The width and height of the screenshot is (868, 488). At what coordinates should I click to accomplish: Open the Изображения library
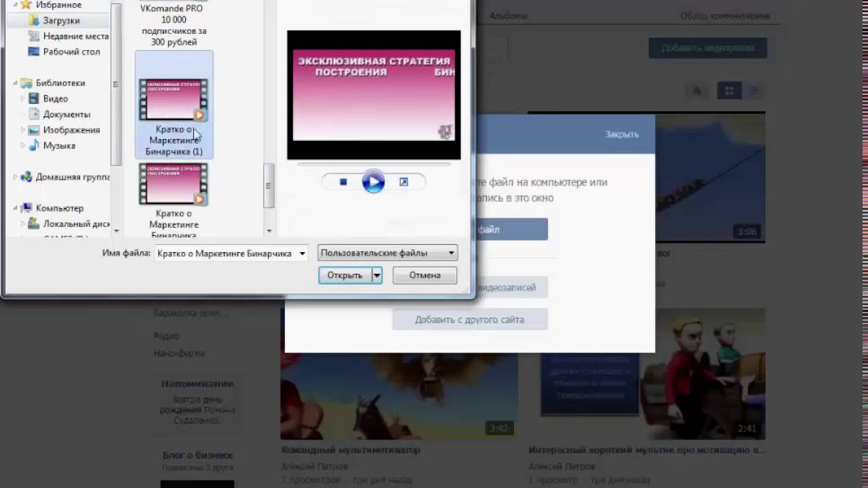coord(71,129)
